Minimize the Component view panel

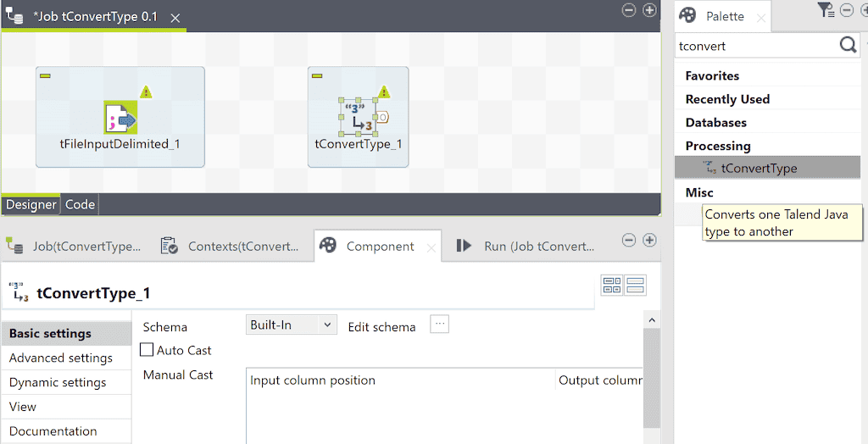[628, 240]
